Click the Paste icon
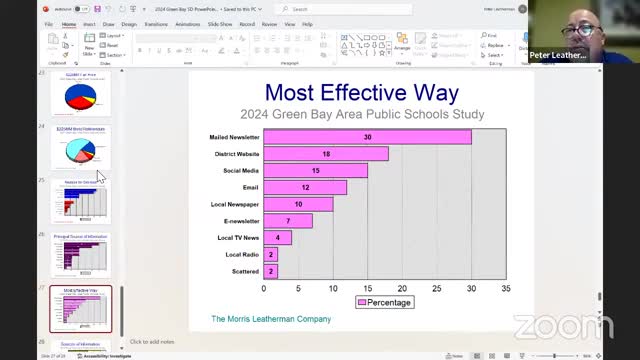The width and height of the screenshot is (640, 360). (x=53, y=39)
